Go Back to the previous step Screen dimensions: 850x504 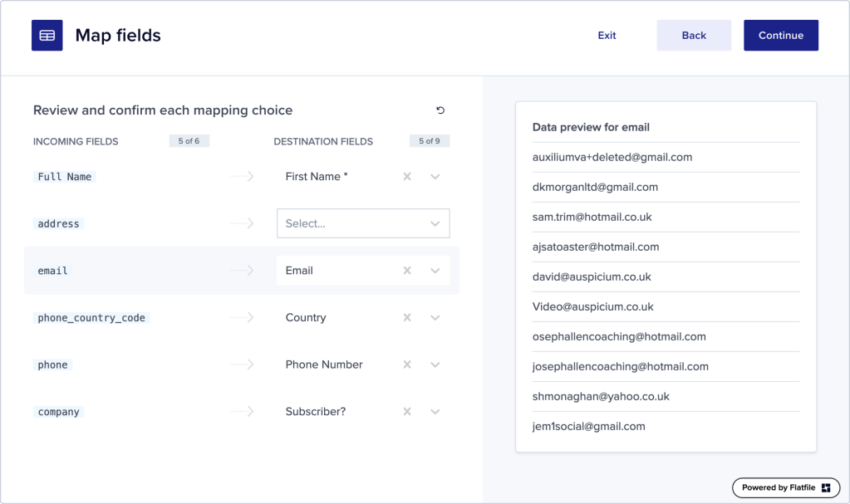coord(694,36)
